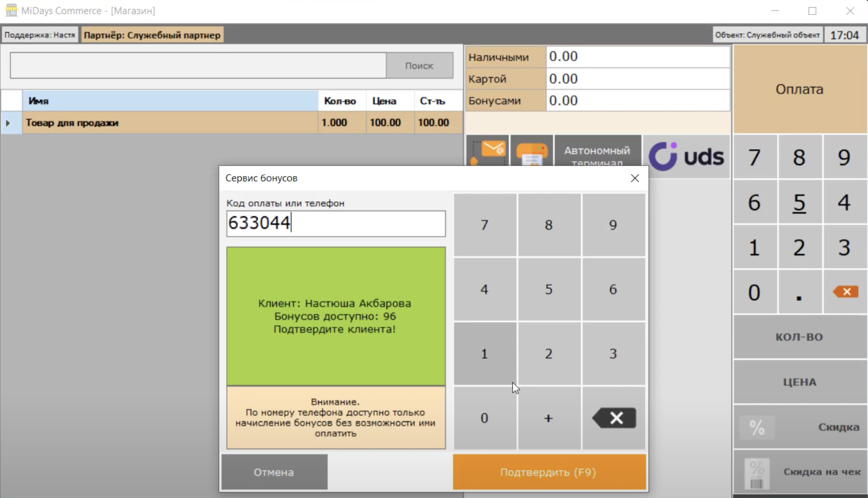Click the orange printer receipt icon
The image size is (868, 498).
[531, 151]
